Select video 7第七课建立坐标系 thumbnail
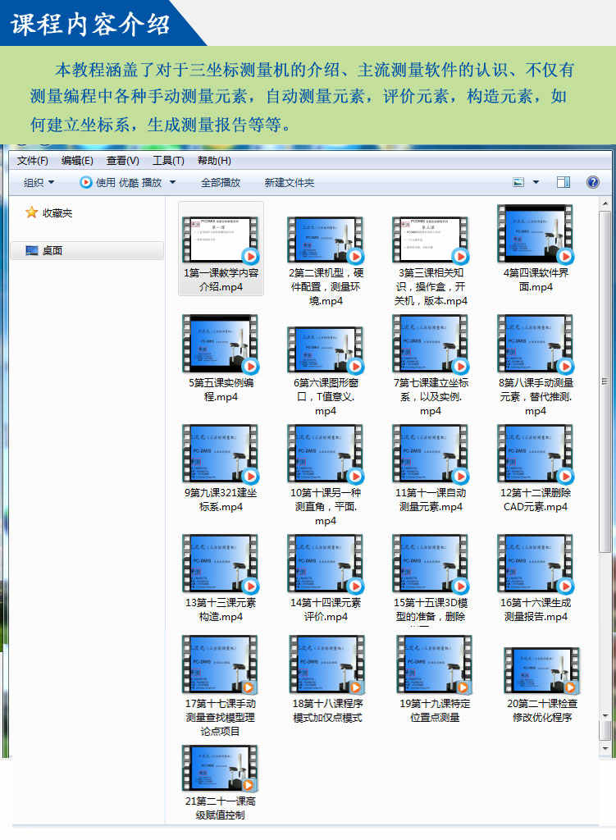This screenshot has height=840, width=616. 431,344
